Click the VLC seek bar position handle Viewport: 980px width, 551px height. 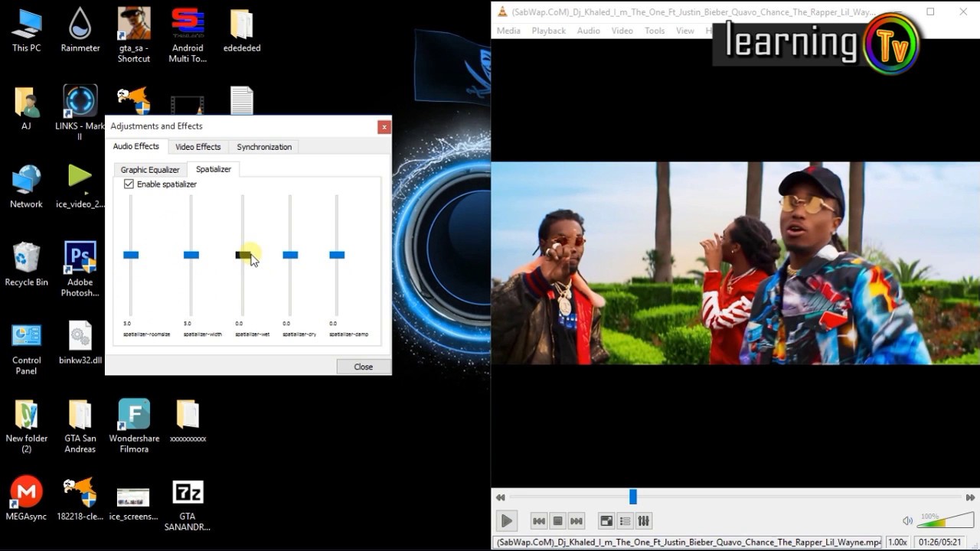[633, 497]
